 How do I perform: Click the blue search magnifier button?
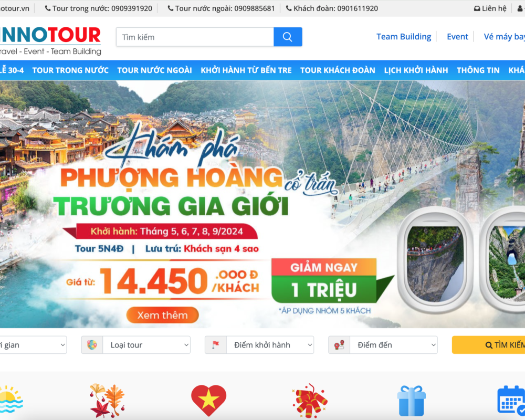point(288,37)
